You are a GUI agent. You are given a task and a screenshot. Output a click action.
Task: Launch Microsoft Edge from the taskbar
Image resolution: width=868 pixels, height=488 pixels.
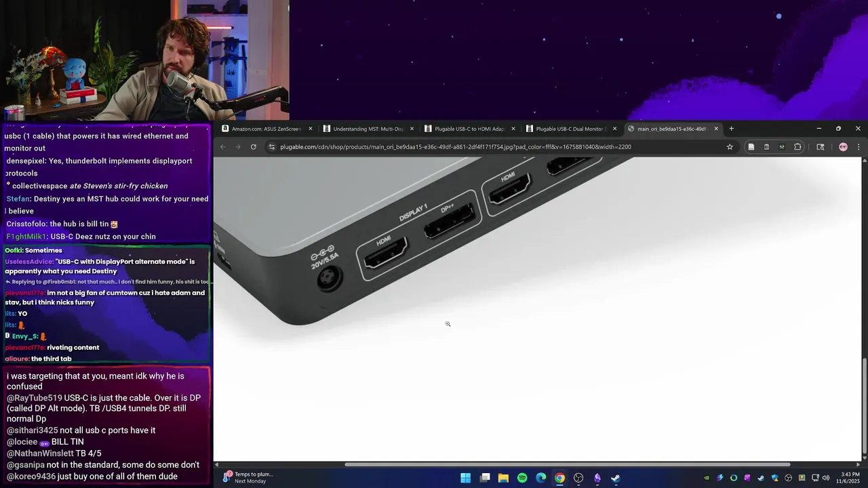click(541, 478)
